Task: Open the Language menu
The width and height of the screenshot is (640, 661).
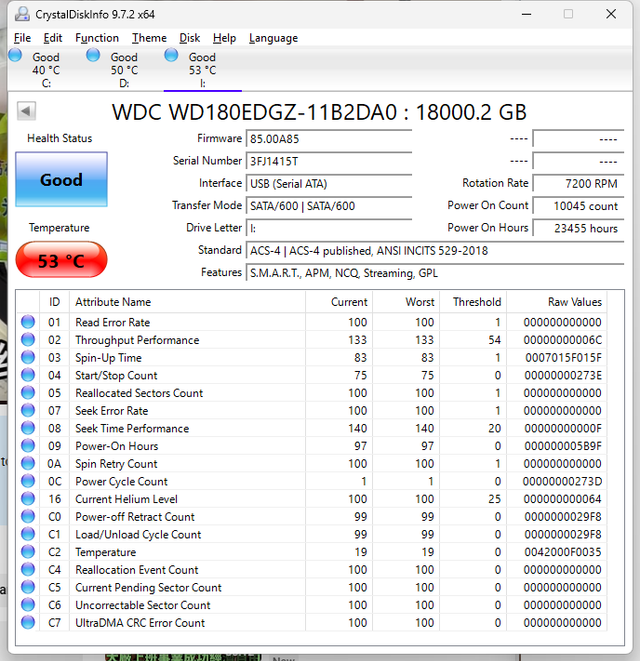Action: point(273,38)
